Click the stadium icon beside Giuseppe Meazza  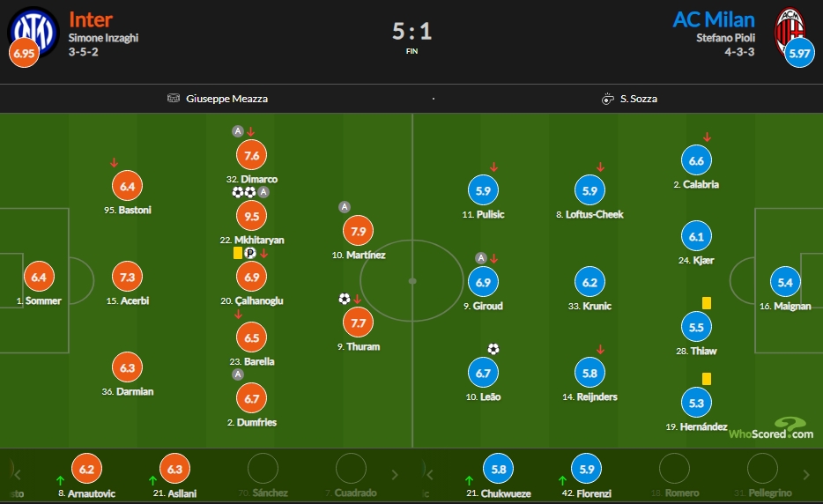pos(174,98)
